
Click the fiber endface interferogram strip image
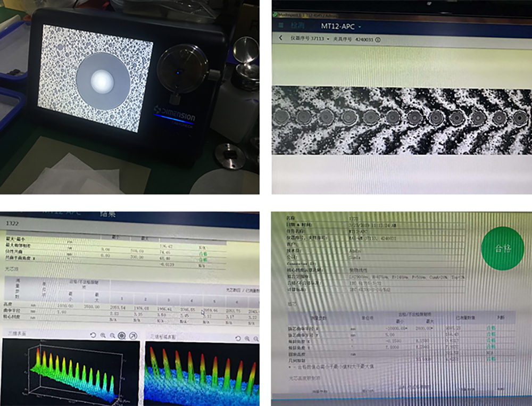402,120
